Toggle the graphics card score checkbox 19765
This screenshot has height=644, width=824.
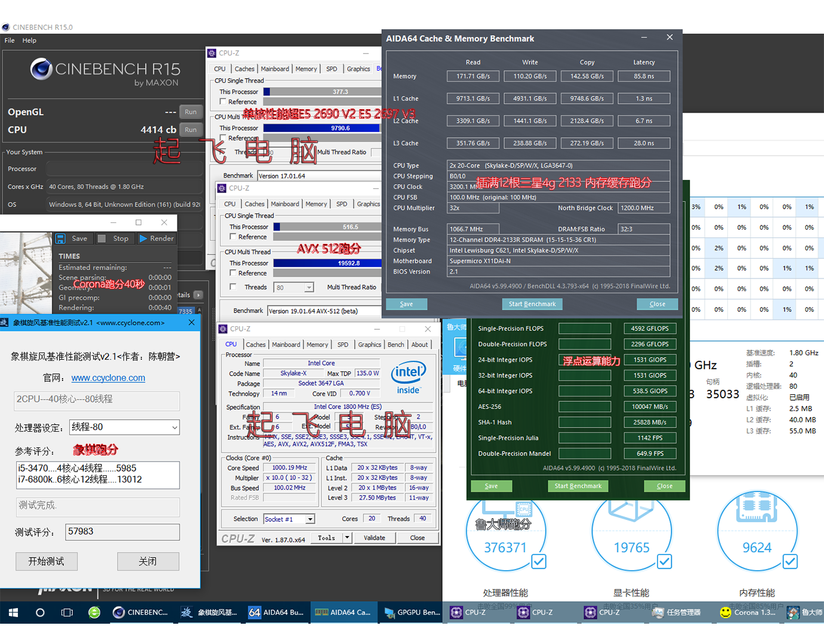665,561
